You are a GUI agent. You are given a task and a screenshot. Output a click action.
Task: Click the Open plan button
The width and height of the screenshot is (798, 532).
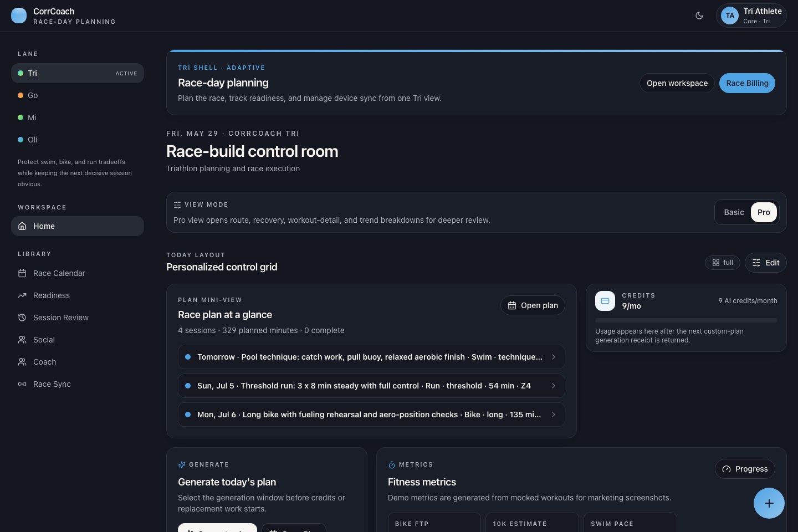click(x=533, y=305)
